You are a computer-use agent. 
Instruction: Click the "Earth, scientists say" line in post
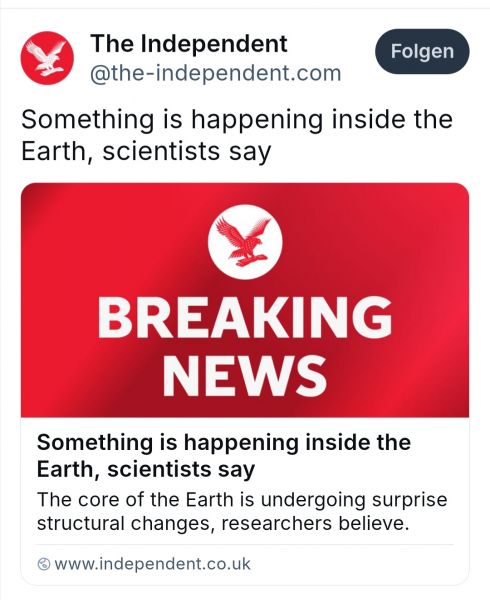coord(146,152)
